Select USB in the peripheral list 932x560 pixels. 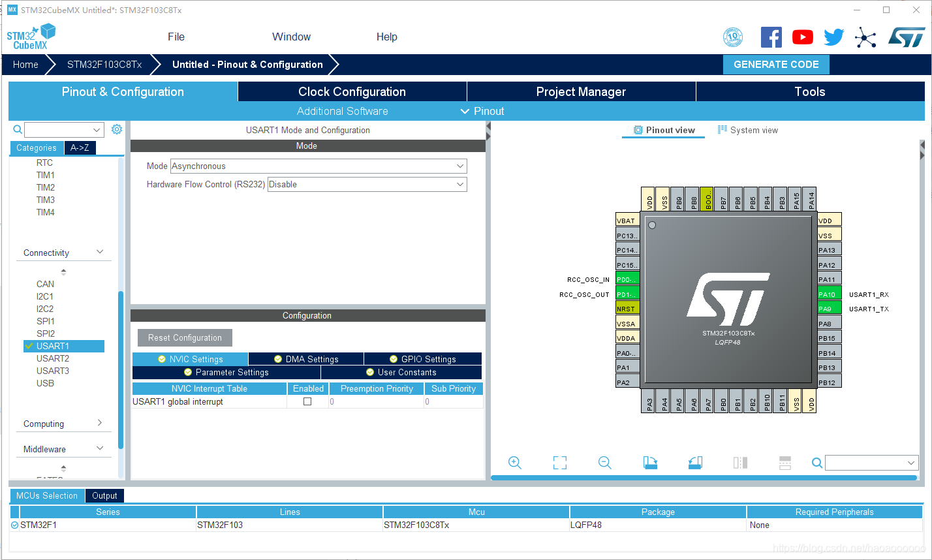pos(45,383)
